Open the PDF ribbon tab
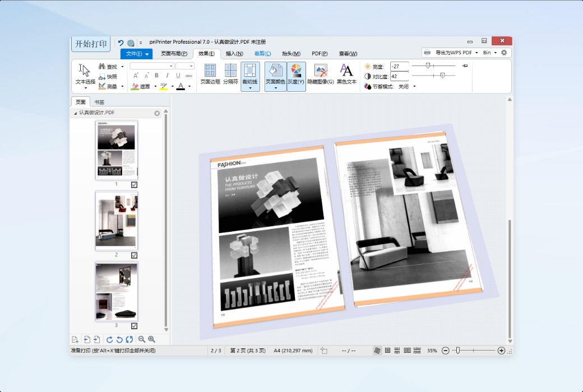The width and height of the screenshot is (583, 392). [x=320, y=54]
